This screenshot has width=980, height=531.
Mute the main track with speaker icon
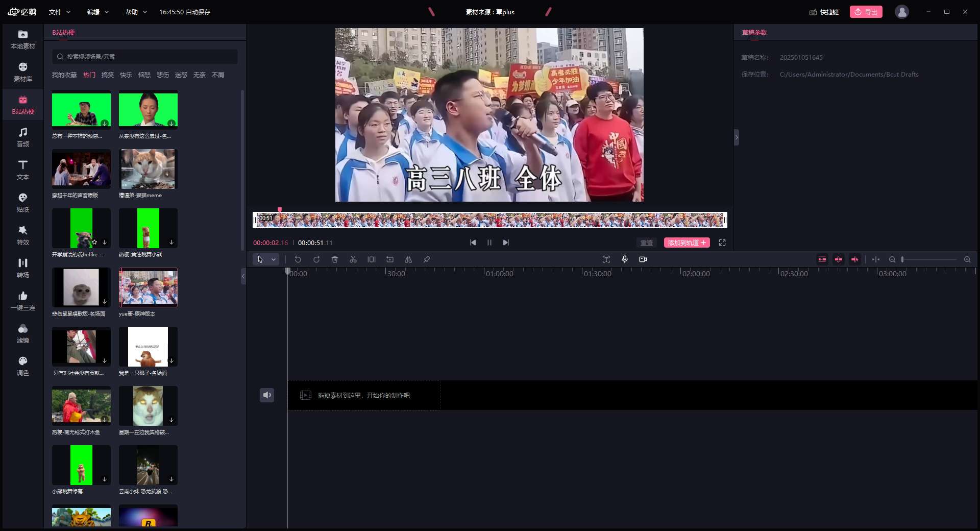(x=267, y=395)
